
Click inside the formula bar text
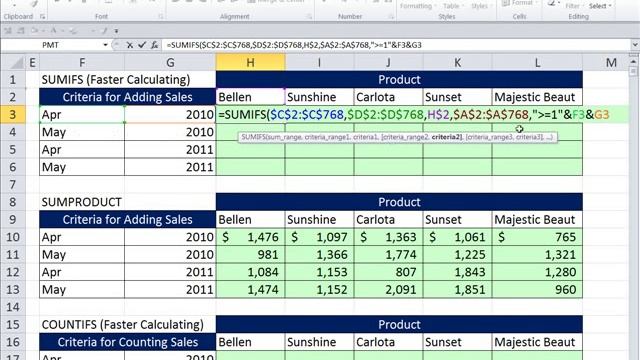(x=294, y=45)
